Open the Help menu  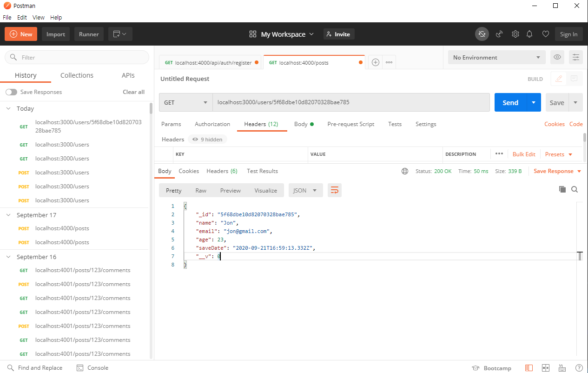[56, 17]
